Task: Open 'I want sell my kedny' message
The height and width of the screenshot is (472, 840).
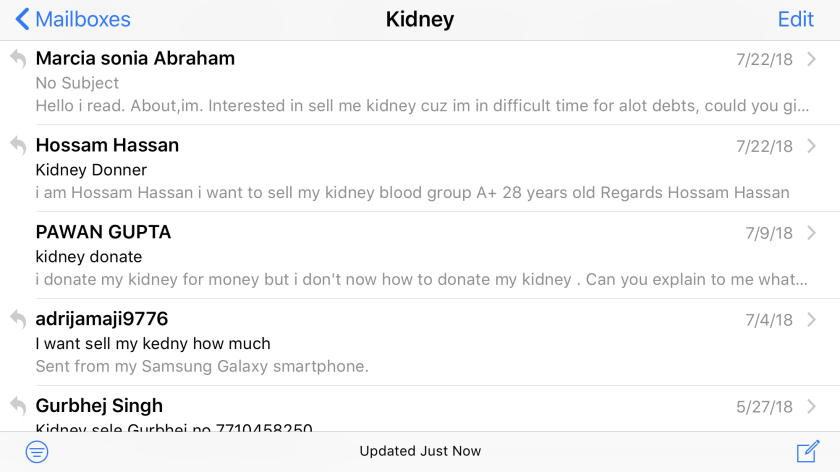Action: (420, 342)
